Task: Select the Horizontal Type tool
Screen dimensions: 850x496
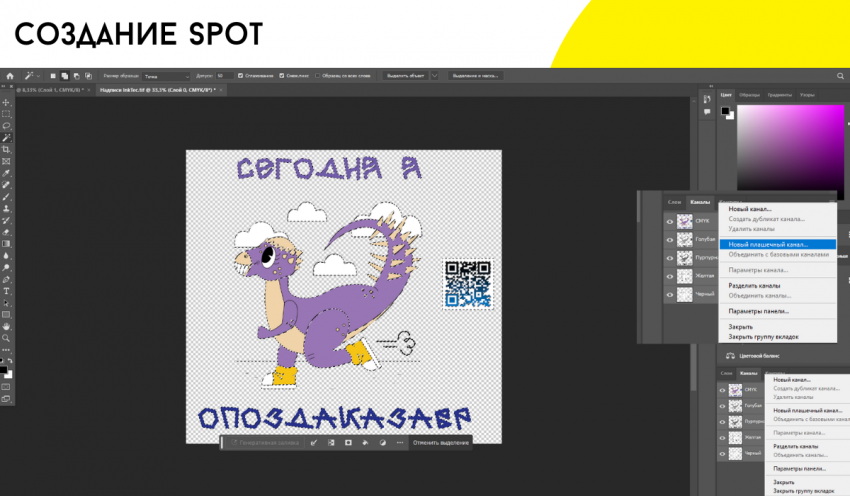Action: click(6, 291)
